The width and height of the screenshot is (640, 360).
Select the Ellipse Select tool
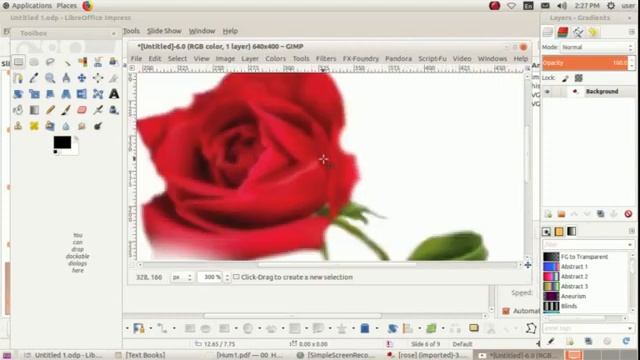pyautogui.click(x=34, y=62)
